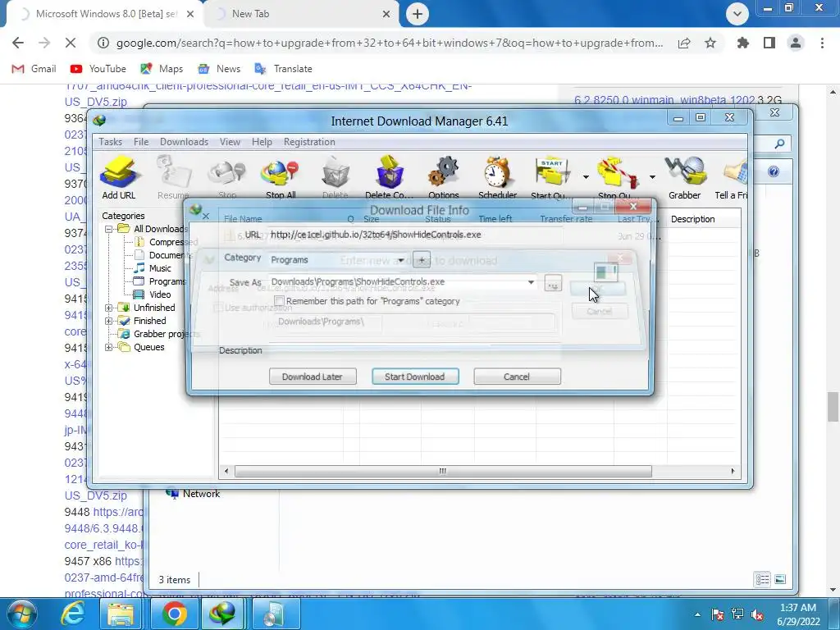Viewport: 840px width, 630px height.
Task: Open Chrome profile avatar icon
Action: click(x=796, y=43)
